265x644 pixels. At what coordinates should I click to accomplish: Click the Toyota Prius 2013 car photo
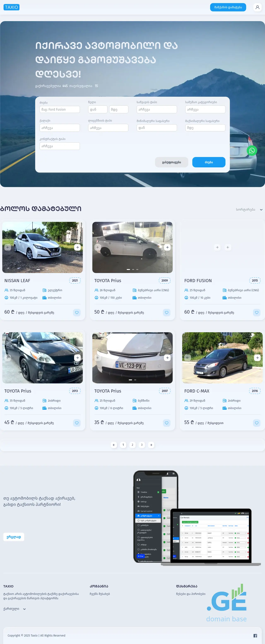click(42, 358)
